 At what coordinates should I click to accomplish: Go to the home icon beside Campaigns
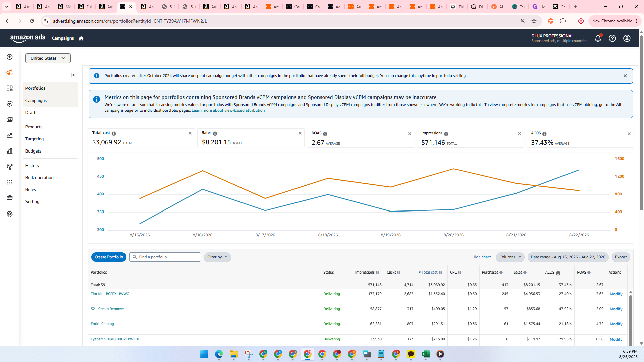(x=81, y=38)
